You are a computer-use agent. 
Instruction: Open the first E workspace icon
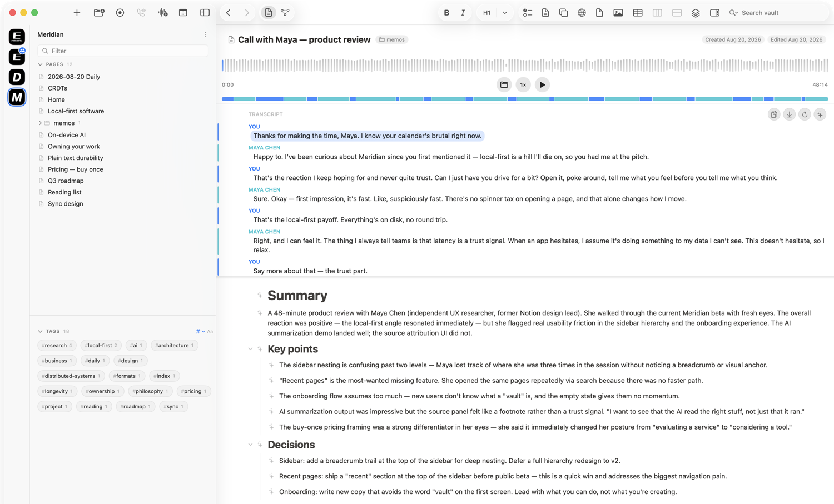(17, 37)
